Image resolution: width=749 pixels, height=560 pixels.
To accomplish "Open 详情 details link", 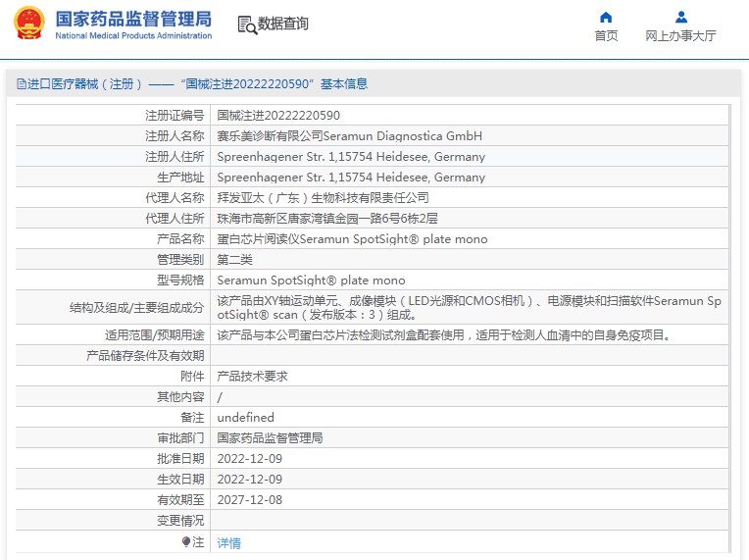I will coord(228,542).
